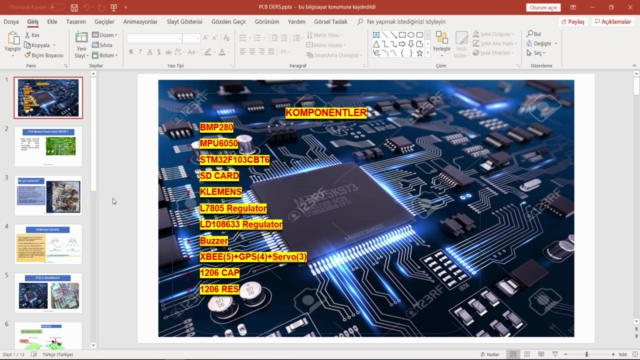
Task: Open the font name dropdown
Action: point(180,38)
